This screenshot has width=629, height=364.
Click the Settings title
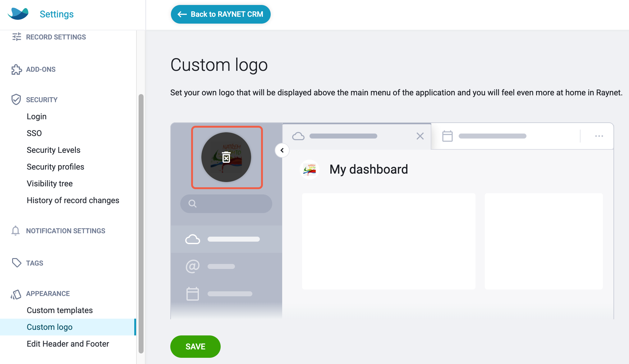pyautogui.click(x=57, y=14)
